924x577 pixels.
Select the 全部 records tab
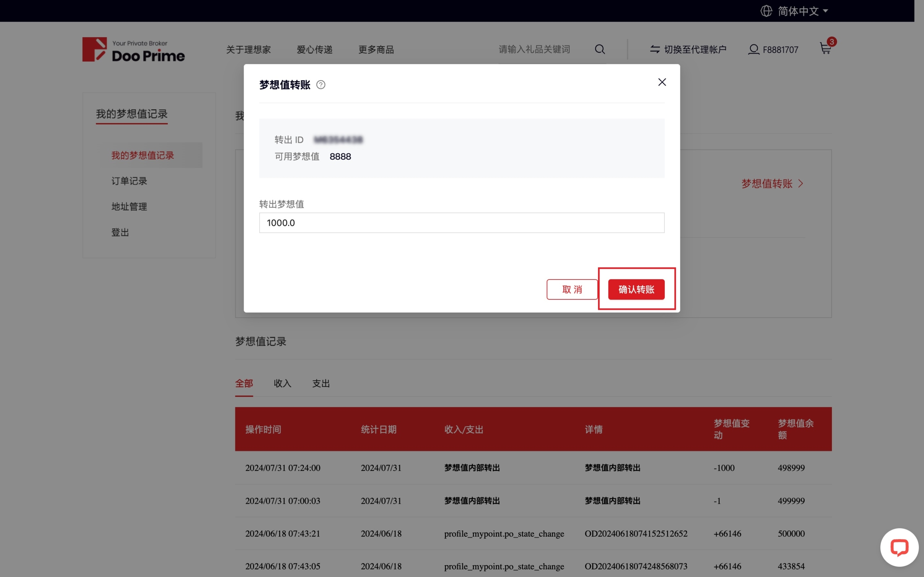point(244,383)
